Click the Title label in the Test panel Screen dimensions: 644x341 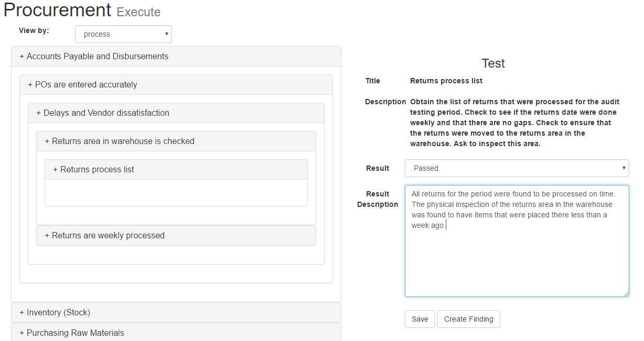(373, 81)
